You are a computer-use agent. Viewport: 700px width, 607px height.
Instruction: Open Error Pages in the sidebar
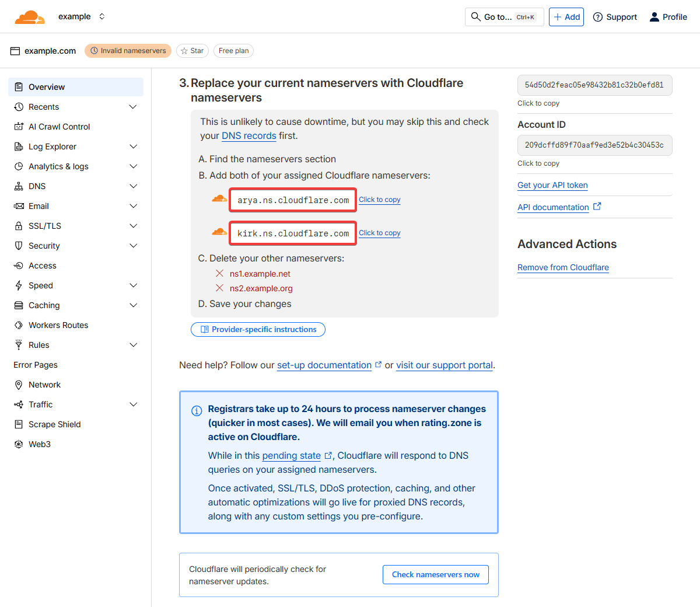coord(36,365)
